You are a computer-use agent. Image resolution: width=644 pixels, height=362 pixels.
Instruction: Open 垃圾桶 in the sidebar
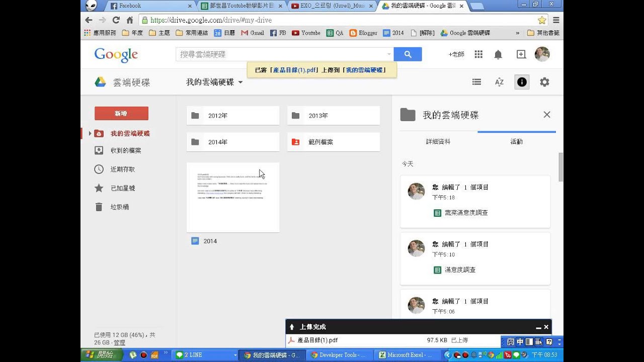click(x=120, y=207)
